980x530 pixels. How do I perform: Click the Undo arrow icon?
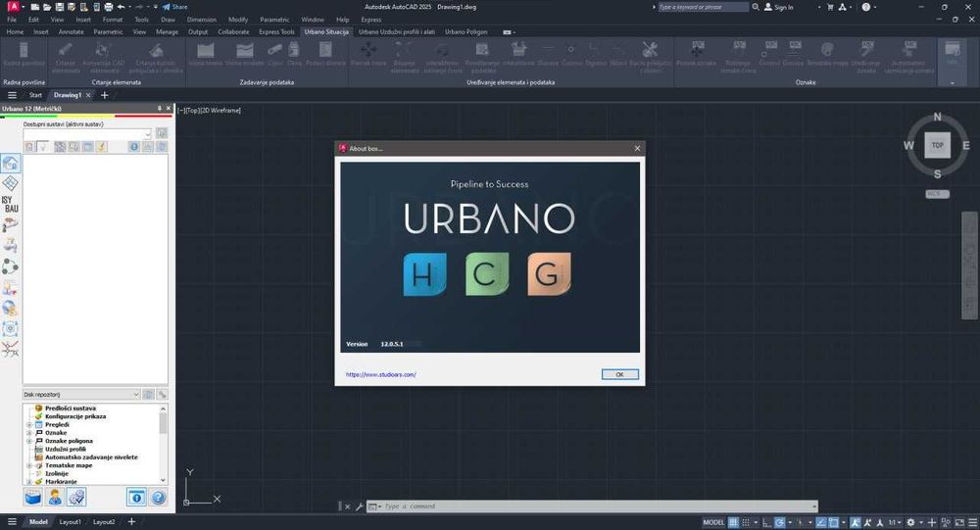click(121, 7)
